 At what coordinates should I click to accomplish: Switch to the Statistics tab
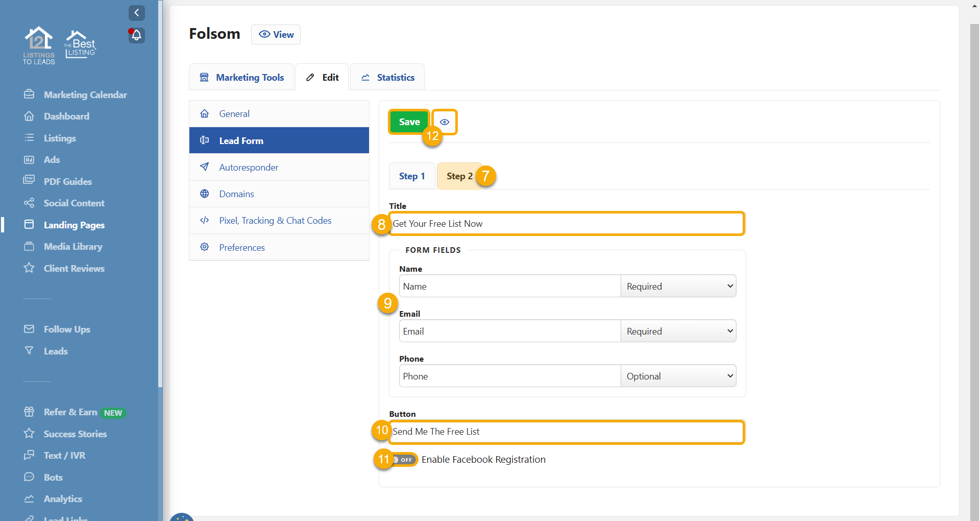tap(387, 78)
